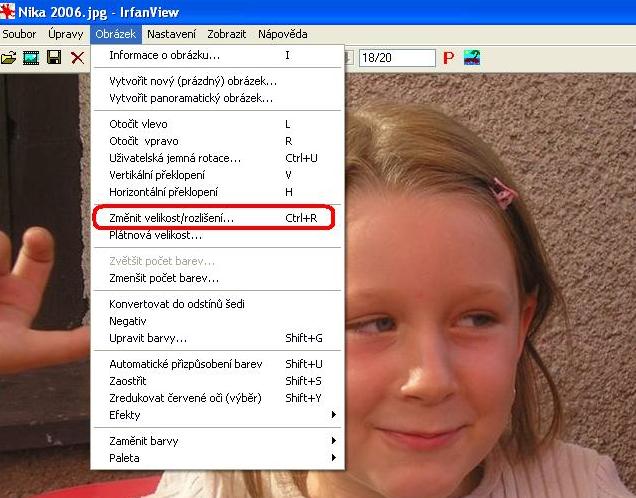Click the Open folder toolbar icon

click(x=8, y=58)
